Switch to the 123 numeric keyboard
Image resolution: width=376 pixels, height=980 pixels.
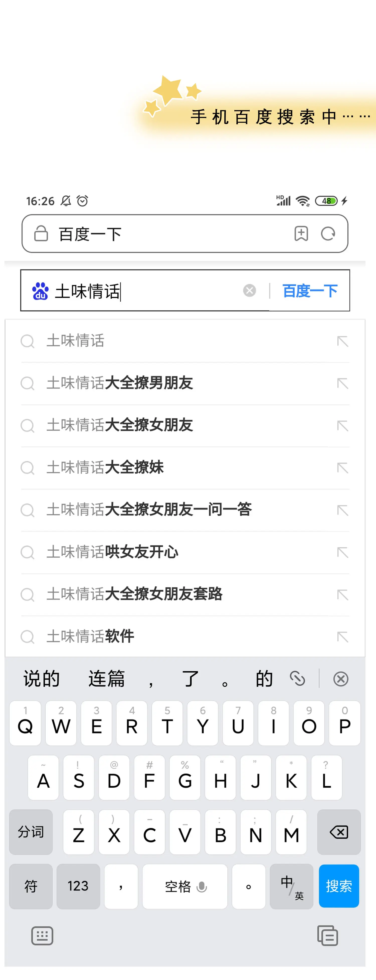coord(78,886)
